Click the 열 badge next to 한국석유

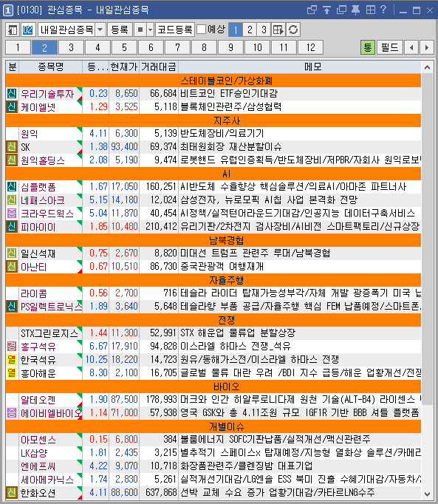tap(12, 360)
